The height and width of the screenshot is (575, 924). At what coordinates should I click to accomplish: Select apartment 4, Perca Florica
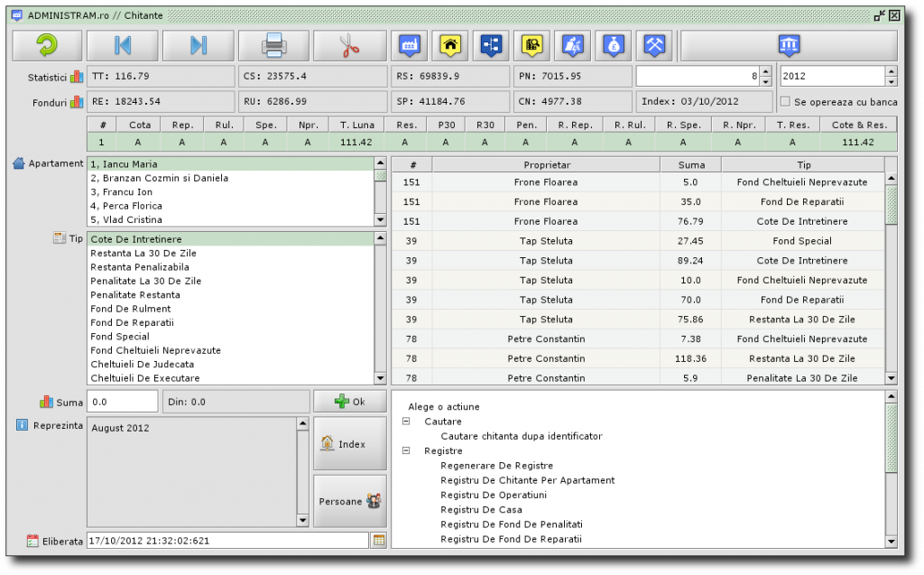click(x=231, y=206)
